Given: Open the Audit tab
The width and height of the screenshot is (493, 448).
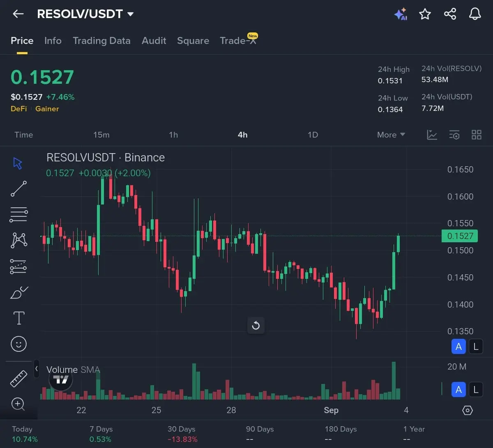Looking at the screenshot, I should click(x=154, y=41).
